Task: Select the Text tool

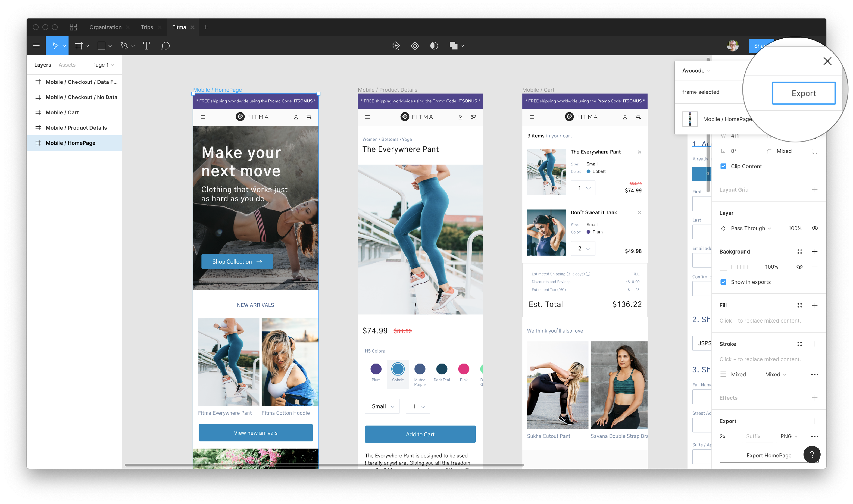Action: (146, 46)
